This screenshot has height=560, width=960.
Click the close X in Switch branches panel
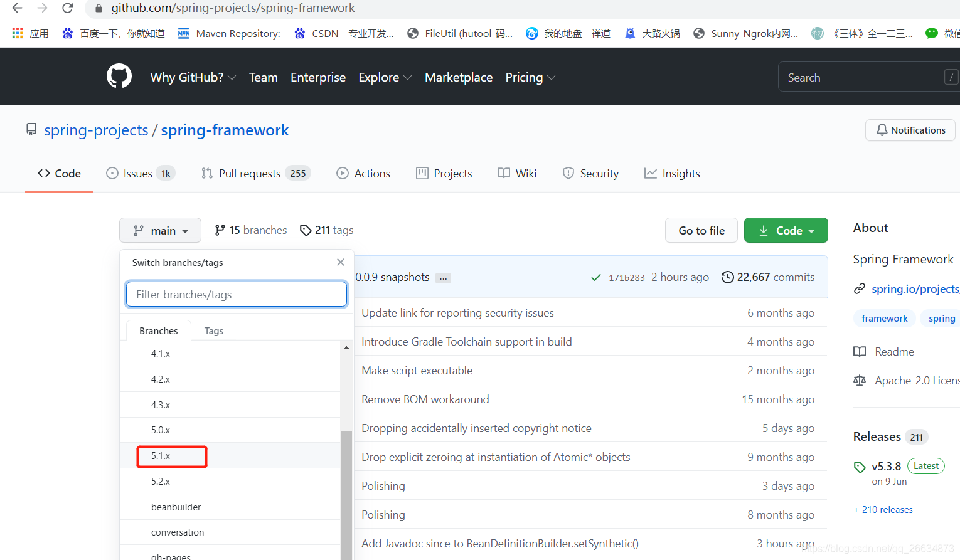(x=341, y=262)
